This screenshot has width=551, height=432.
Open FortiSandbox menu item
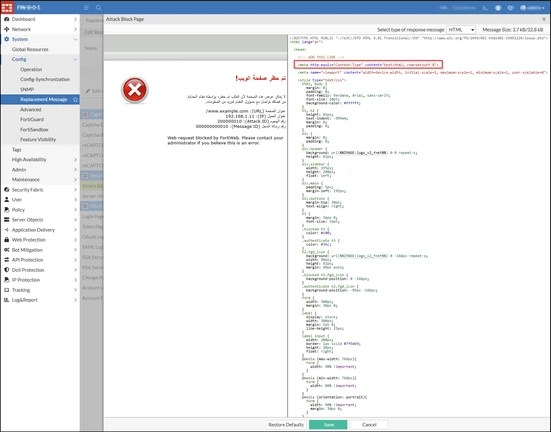coord(34,129)
